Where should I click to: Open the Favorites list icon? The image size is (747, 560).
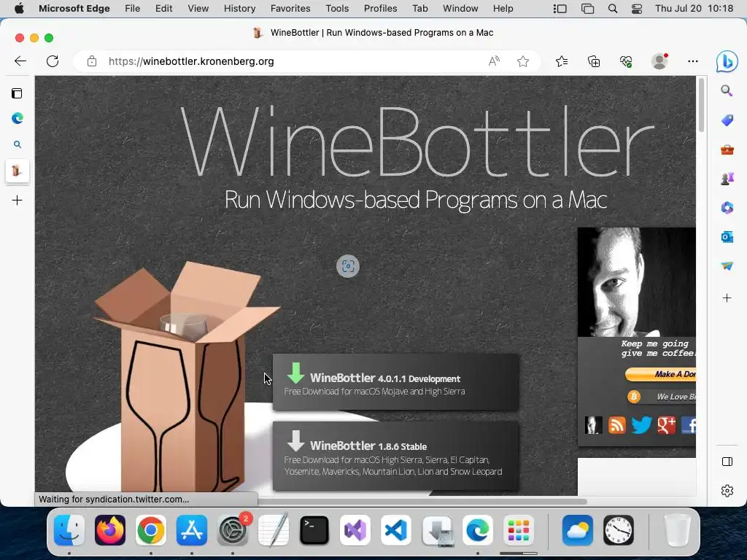coord(562,61)
